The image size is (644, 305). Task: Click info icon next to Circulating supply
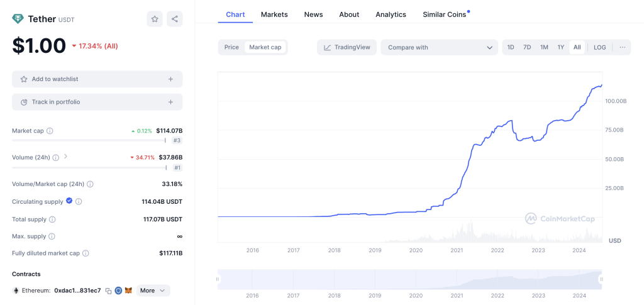pyautogui.click(x=79, y=202)
